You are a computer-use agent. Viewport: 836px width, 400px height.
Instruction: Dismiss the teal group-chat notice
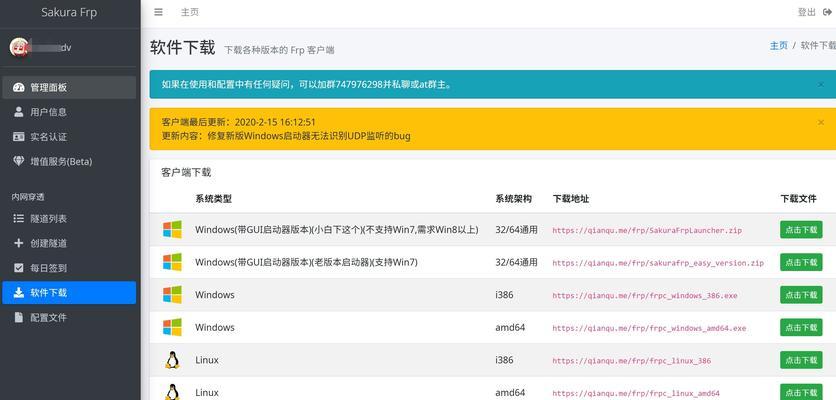point(821,84)
